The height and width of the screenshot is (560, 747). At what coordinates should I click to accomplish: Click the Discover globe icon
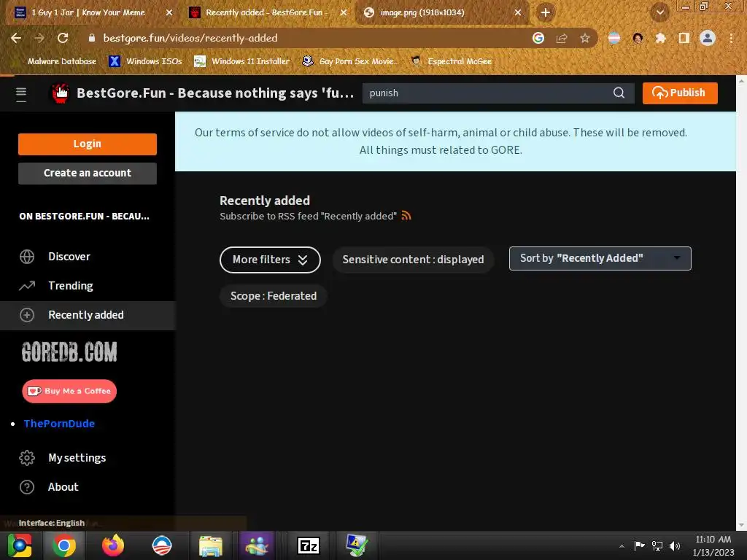(x=27, y=257)
